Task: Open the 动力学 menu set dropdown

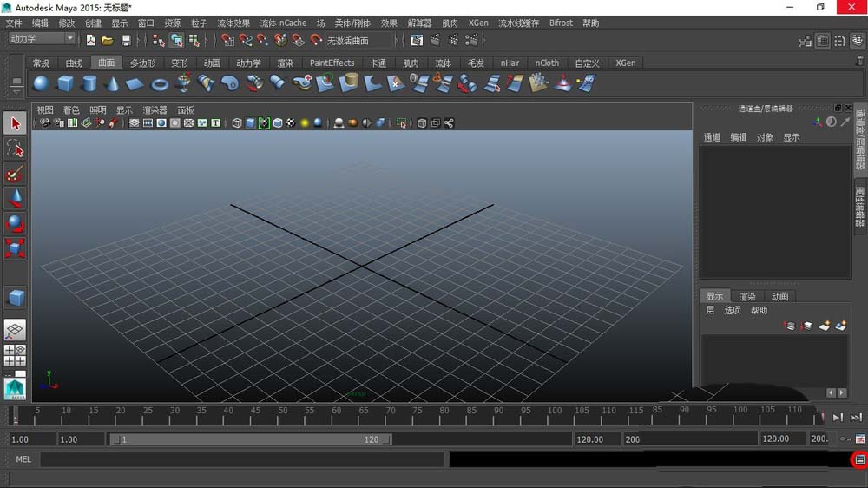Action: 42,39
